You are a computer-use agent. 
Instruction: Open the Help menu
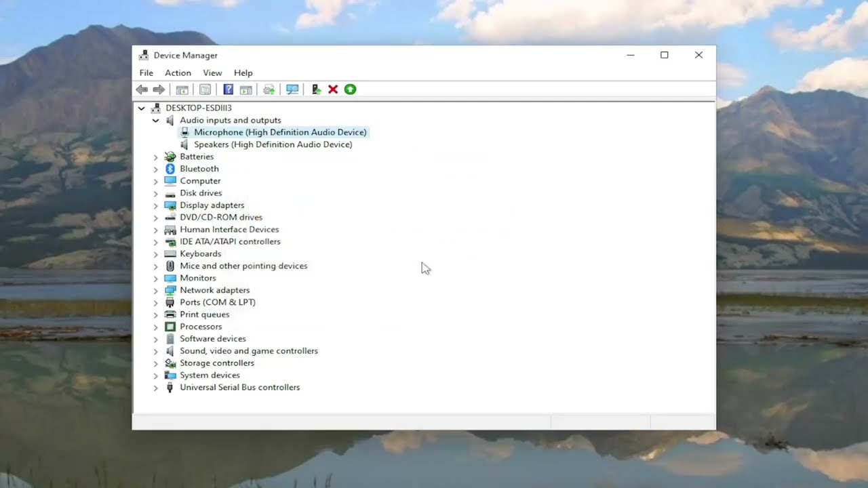(243, 73)
